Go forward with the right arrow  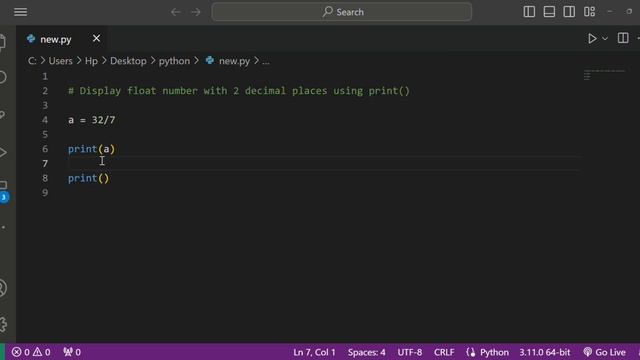(196, 12)
